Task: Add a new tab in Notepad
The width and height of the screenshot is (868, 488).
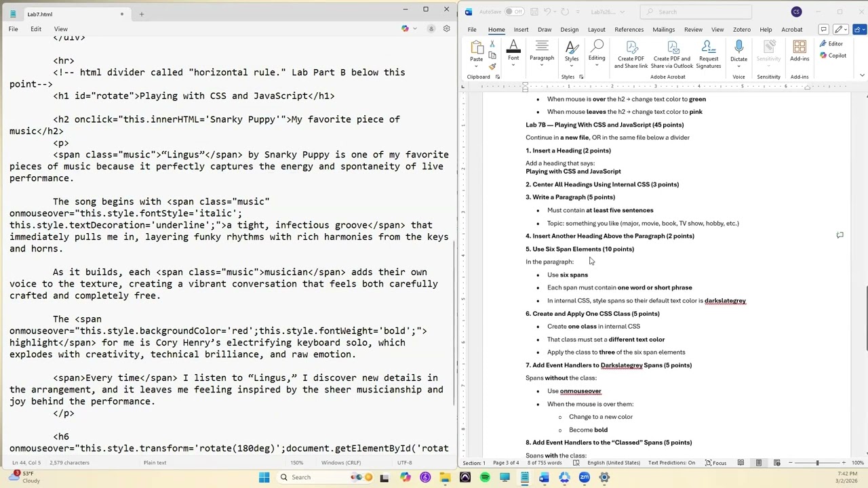Action: point(142,14)
